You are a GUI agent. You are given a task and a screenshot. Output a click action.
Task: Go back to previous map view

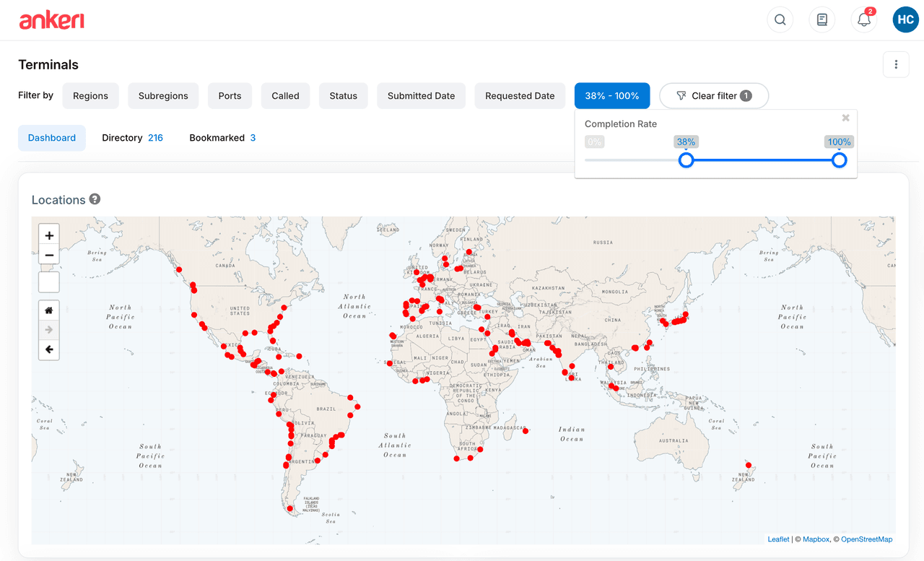point(49,349)
